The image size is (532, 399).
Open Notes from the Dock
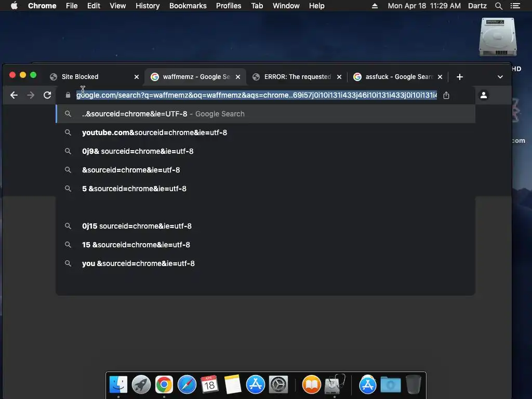click(x=232, y=385)
